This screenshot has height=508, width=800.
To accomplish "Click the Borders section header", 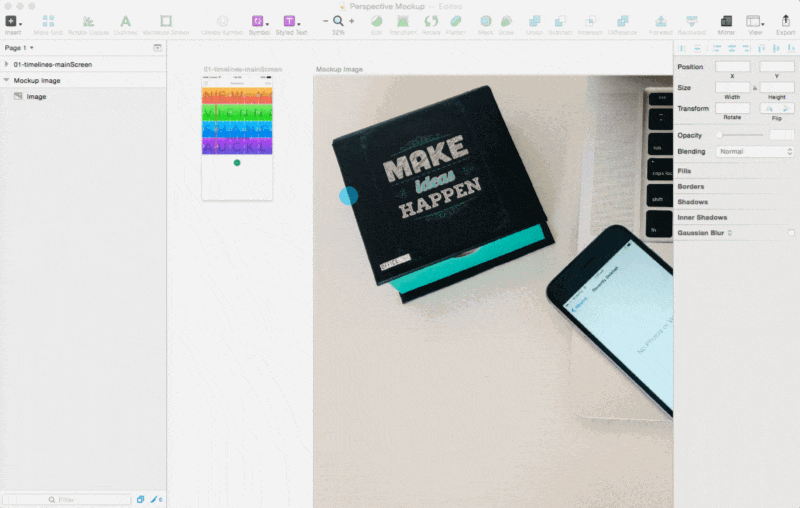I will 691,187.
